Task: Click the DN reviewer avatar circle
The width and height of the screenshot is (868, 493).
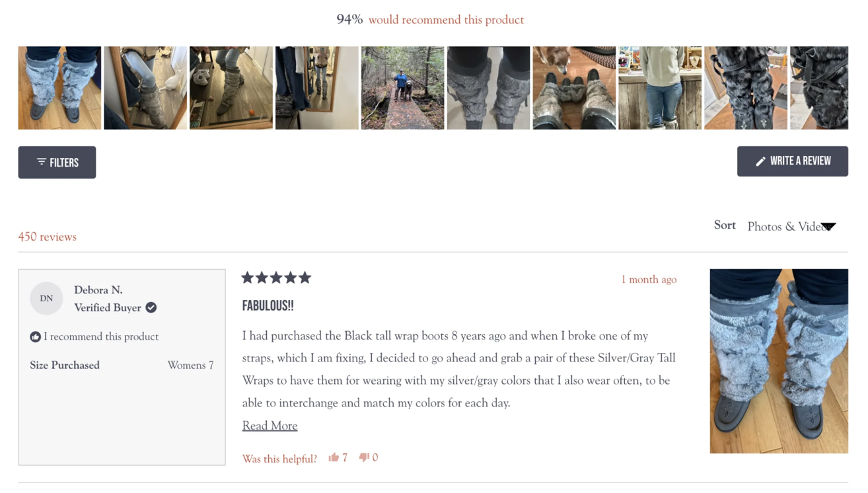Action: [x=46, y=298]
